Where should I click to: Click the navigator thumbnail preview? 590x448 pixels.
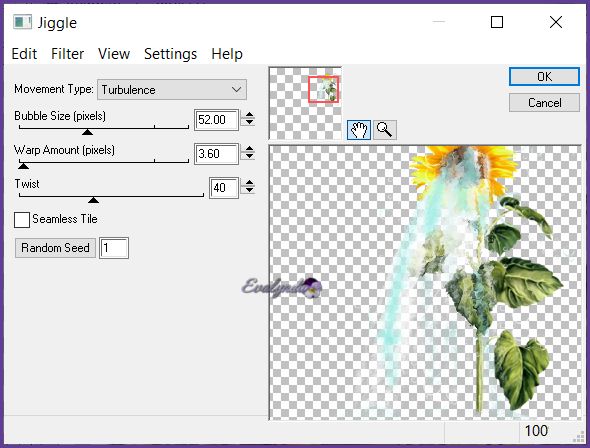[x=305, y=103]
